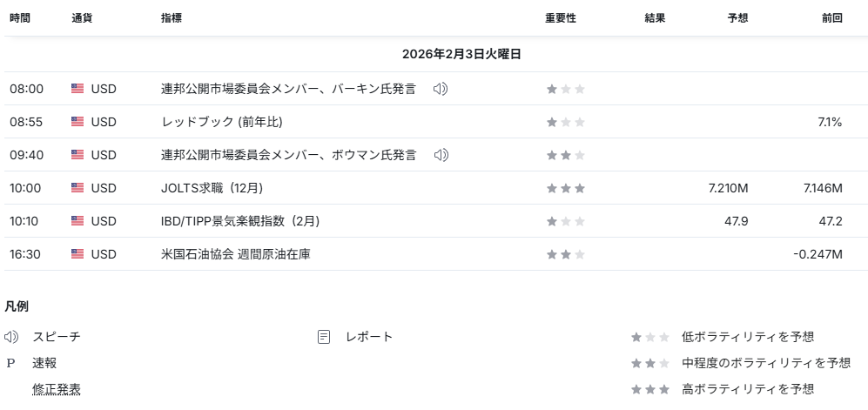
Task: Click US flag in the 08:00 row
Action: click(77, 89)
